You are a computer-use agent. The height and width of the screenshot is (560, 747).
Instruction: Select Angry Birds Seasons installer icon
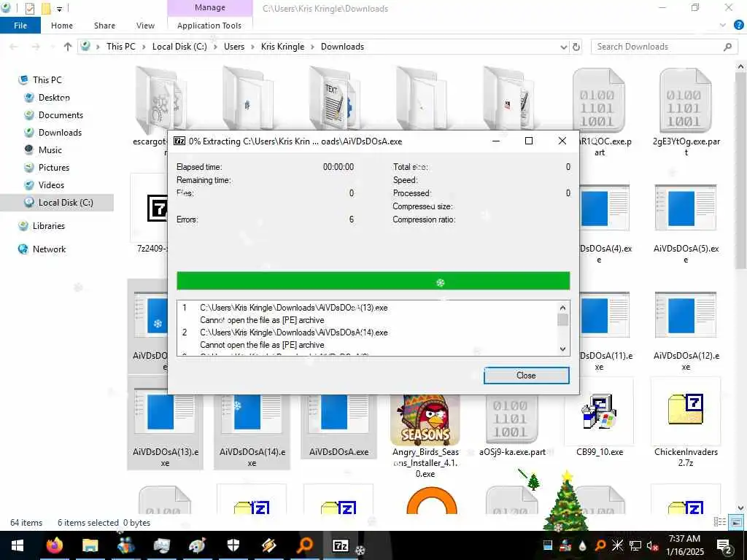click(x=425, y=420)
